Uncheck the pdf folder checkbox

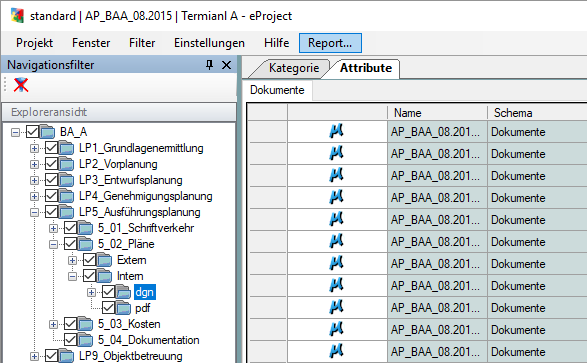(x=109, y=308)
